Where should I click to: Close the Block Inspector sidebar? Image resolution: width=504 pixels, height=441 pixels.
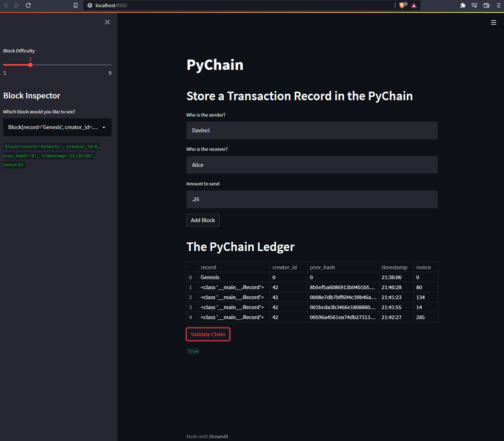pos(107,22)
